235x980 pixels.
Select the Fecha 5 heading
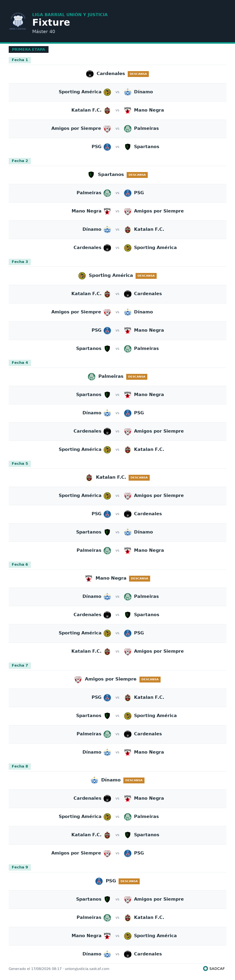(x=20, y=464)
